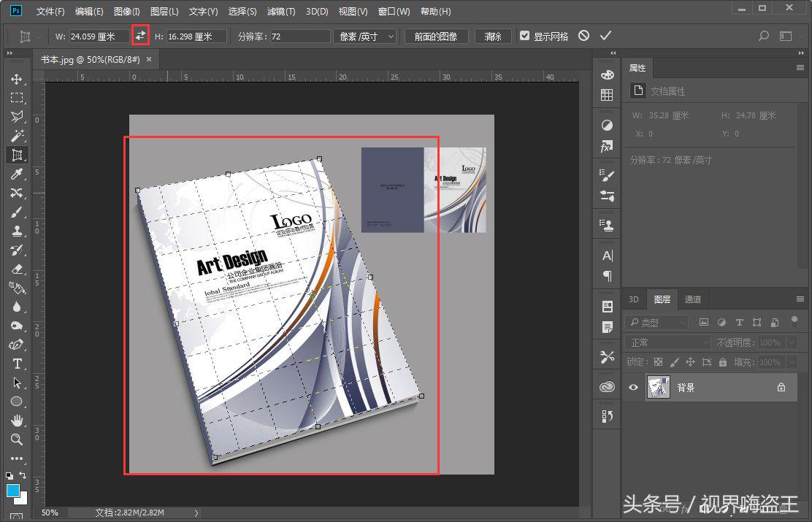Image resolution: width=812 pixels, height=522 pixels.
Task: Click the swap width and height icon
Action: 140,36
